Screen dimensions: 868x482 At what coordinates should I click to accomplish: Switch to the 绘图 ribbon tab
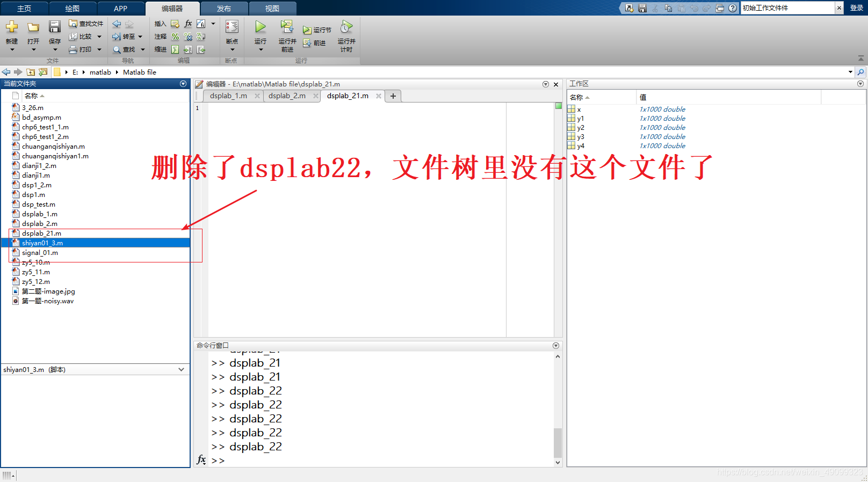pyautogui.click(x=73, y=9)
